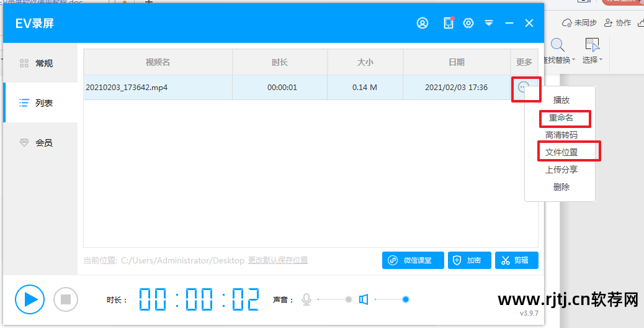Viewport: 644px width, 328px height.
Task: Start recording with the play button
Action: tap(30, 299)
